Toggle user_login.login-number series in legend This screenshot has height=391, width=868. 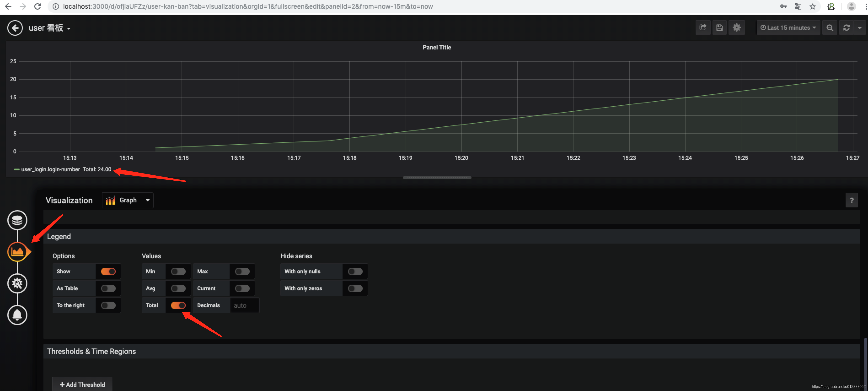(51, 169)
